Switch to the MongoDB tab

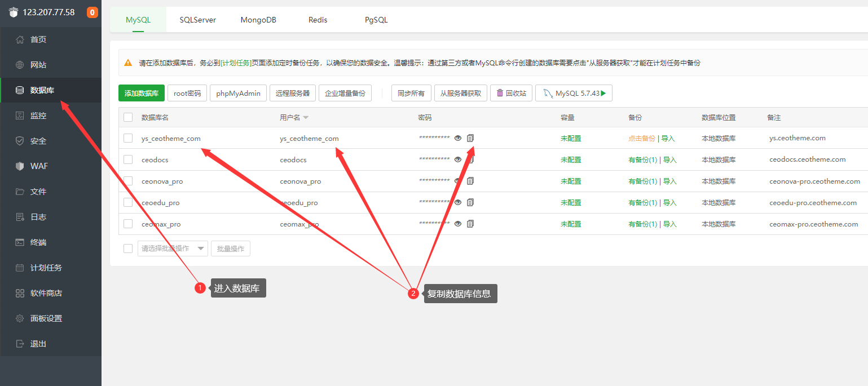coord(258,20)
